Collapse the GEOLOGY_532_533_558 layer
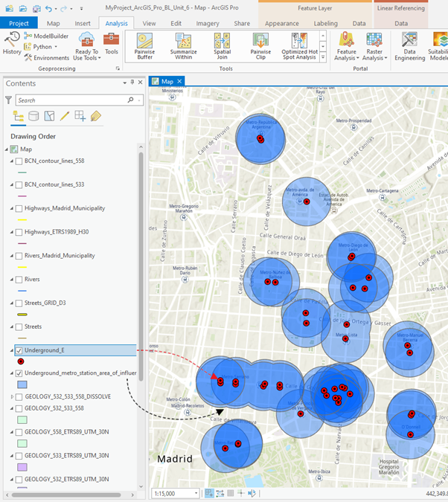The width and height of the screenshot is (448, 502). [12, 408]
